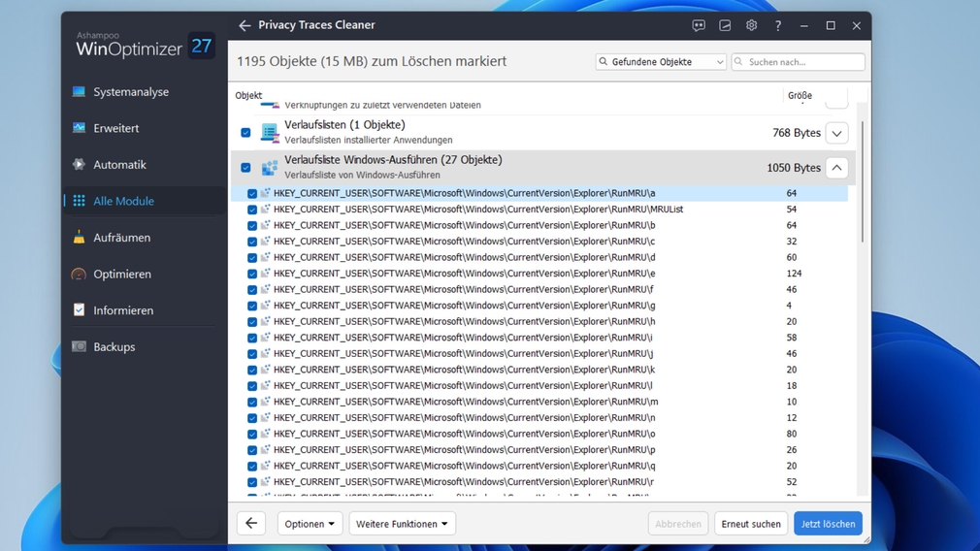Viewport: 980px width, 551px height.
Task: Select the RunMRU\i registry entry row
Action: (539, 338)
